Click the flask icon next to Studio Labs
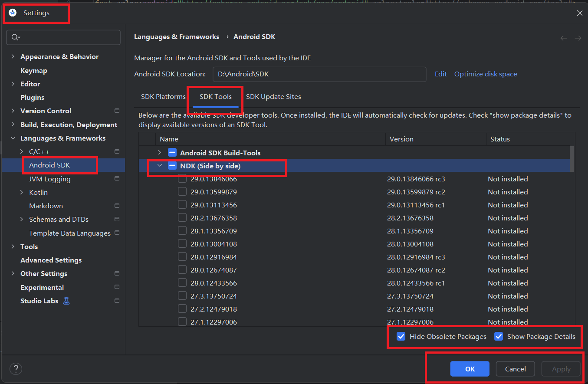Viewport: 588px width, 384px height. [66, 301]
